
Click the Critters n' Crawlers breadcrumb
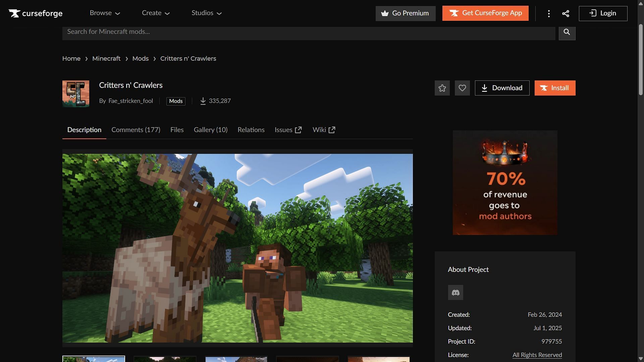pos(188,59)
